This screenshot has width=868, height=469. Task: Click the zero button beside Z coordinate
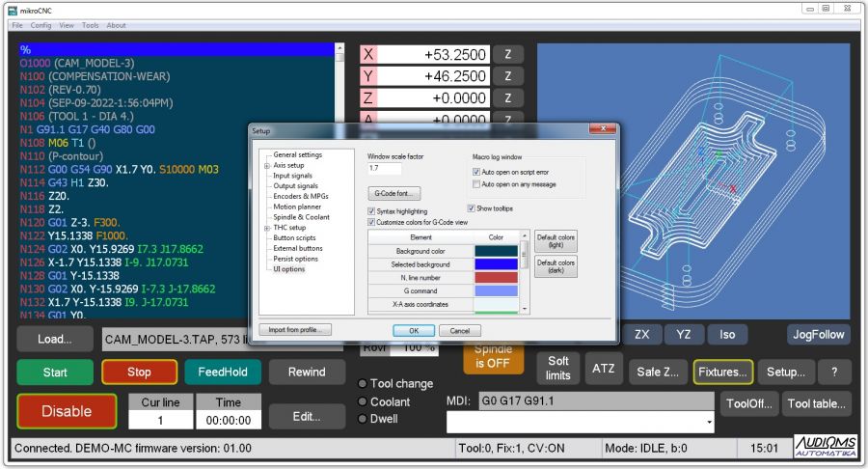click(x=507, y=98)
